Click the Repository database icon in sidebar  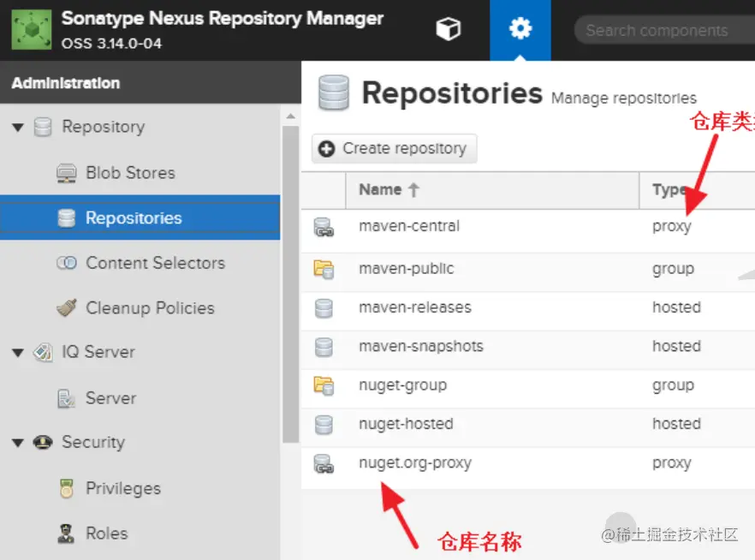click(x=43, y=127)
